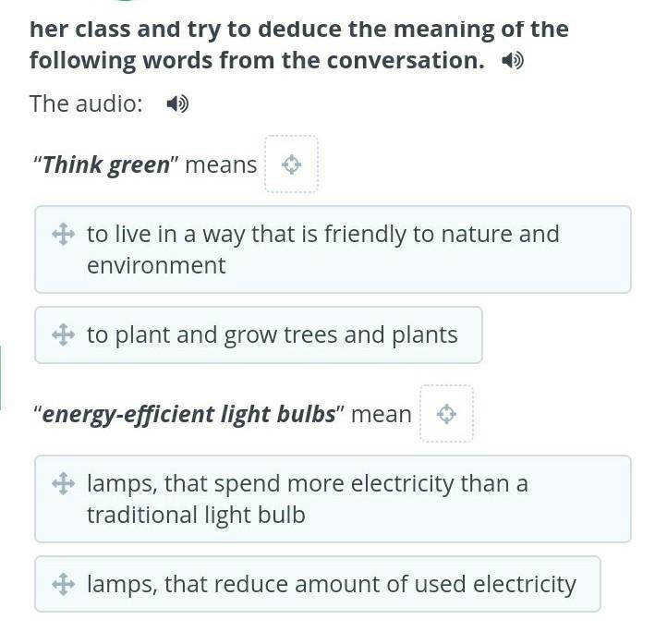Choose "lamps, that reduce amount of used electricity" answer
Screen dimensions: 655x644
pyautogui.click(x=318, y=584)
